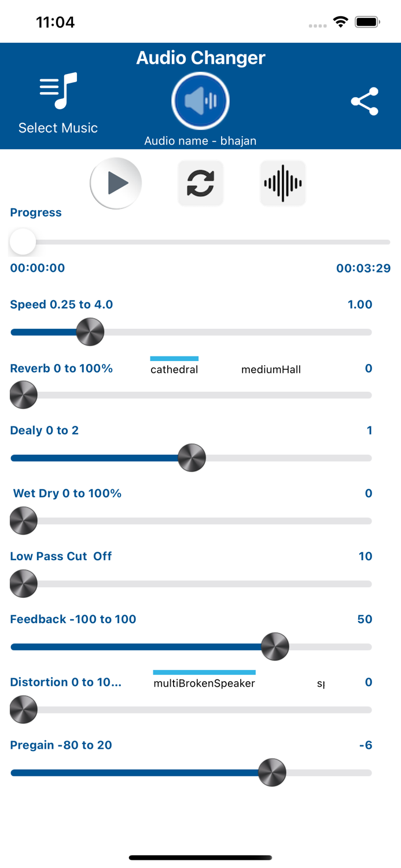Click the Progress slider knob
The image size is (401, 868).
pos(23,241)
